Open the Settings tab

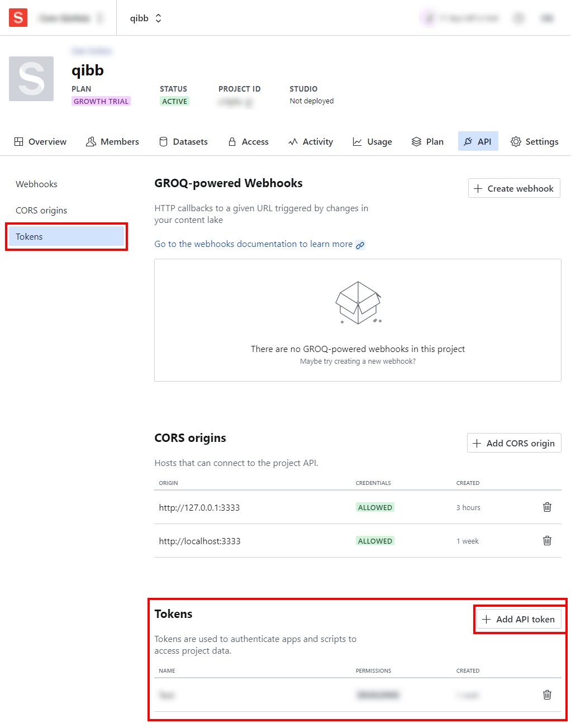pos(534,142)
